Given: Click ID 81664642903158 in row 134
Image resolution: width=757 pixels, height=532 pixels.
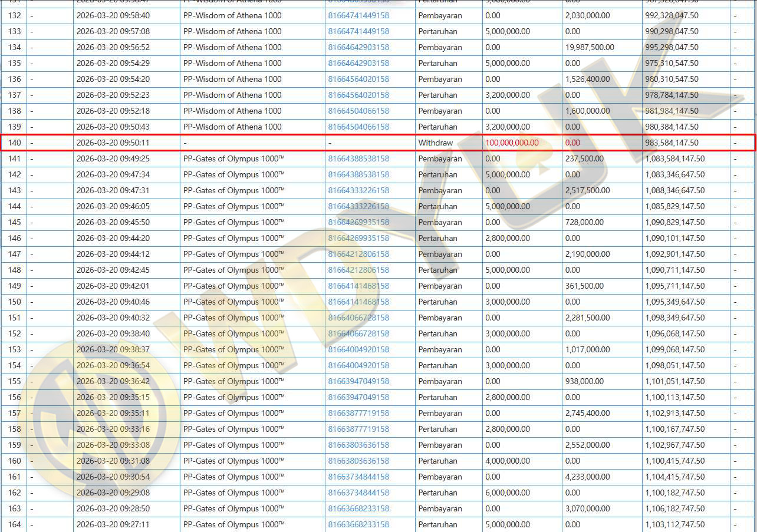Looking at the screenshot, I should pyautogui.click(x=358, y=47).
